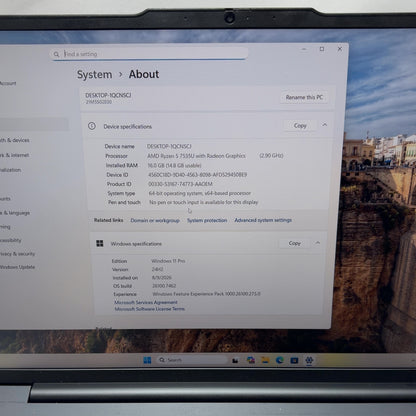The image size is (416, 416).
Task: Copy the Windows specifications
Action: [295, 243]
